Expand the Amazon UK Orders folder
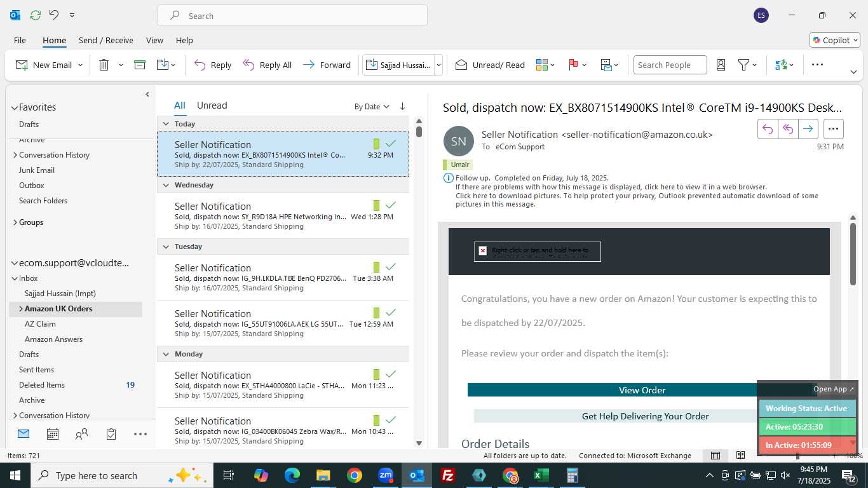This screenshot has width=868, height=488. 21,309
